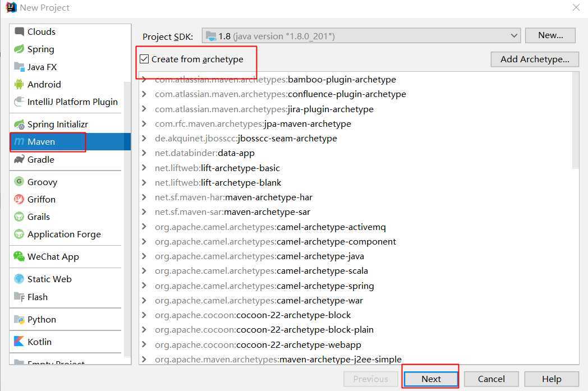The height and width of the screenshot is (391, 588).
Task: Click the Spring leaf icon
Action: [x=19, y=49]
